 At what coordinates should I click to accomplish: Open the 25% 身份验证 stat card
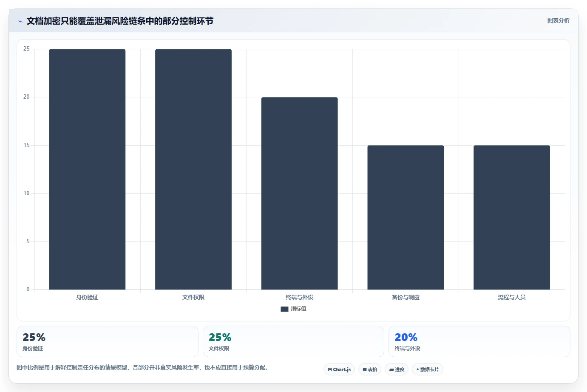tap(108, 341)
